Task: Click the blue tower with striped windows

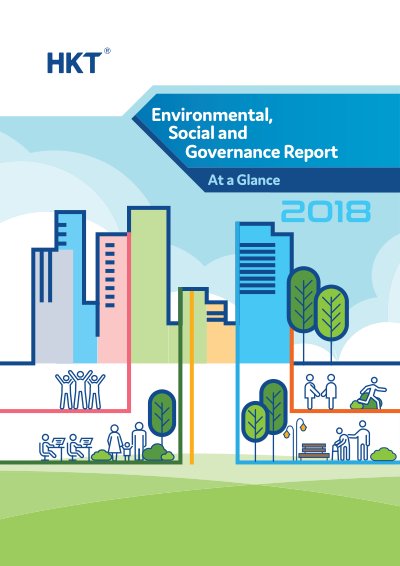Action: click(264, 292)
